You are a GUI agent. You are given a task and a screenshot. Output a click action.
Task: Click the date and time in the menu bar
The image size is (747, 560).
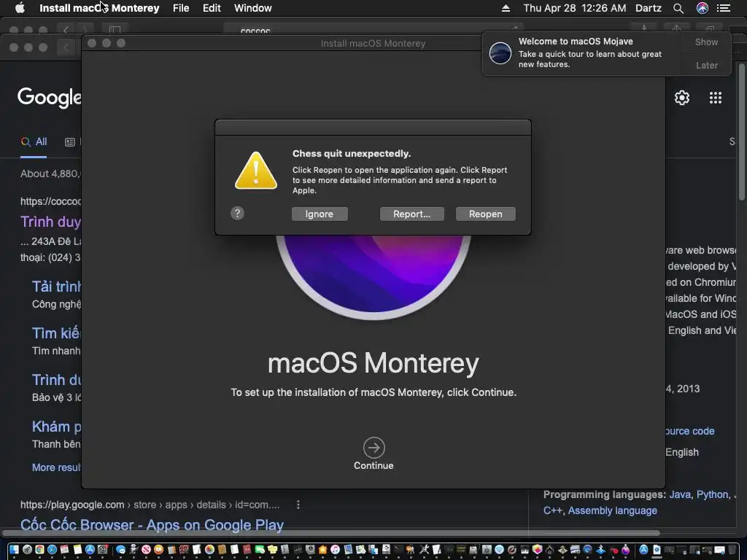coord(575,8)
